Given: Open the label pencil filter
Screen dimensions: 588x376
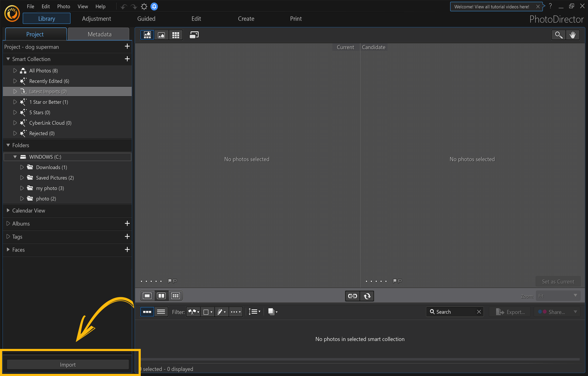Looking at the screenshot, I should pyautogui.click(x=222, y=312).
